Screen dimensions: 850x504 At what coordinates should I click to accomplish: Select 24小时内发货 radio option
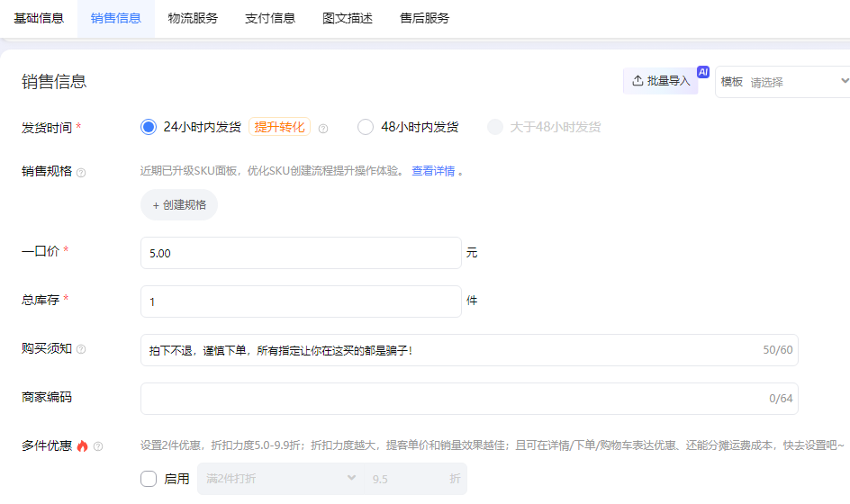[x=149, y=127]
